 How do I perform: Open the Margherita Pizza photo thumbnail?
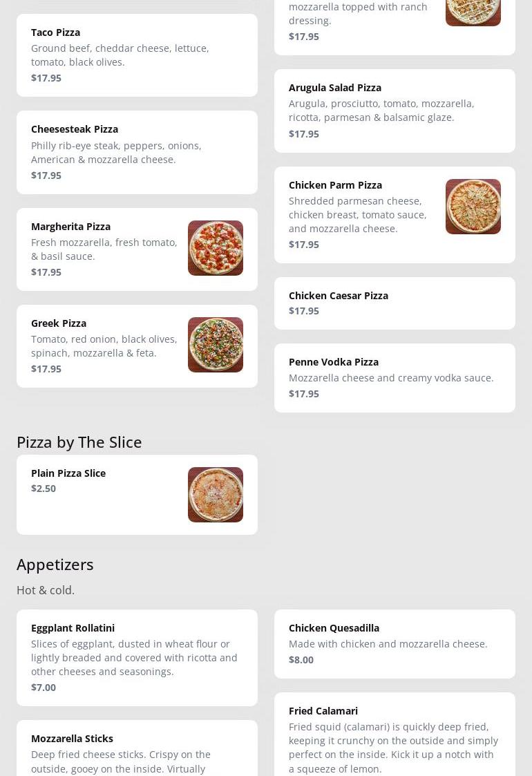pos(216,248)
